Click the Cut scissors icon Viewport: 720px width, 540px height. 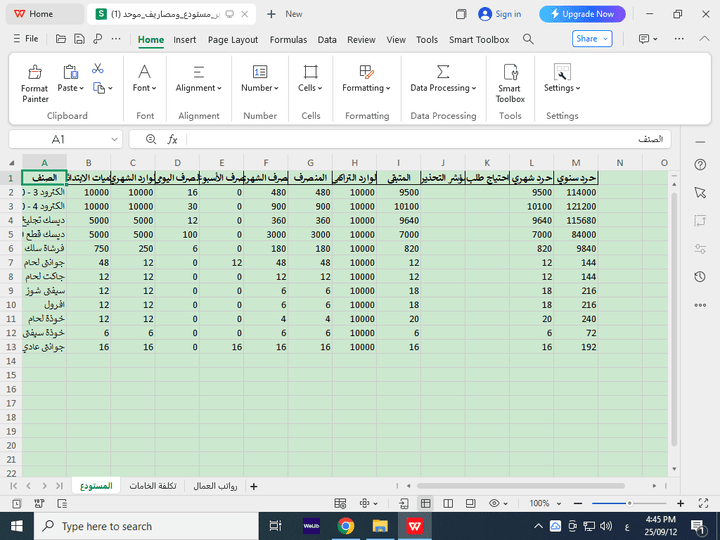click(98, 69)
